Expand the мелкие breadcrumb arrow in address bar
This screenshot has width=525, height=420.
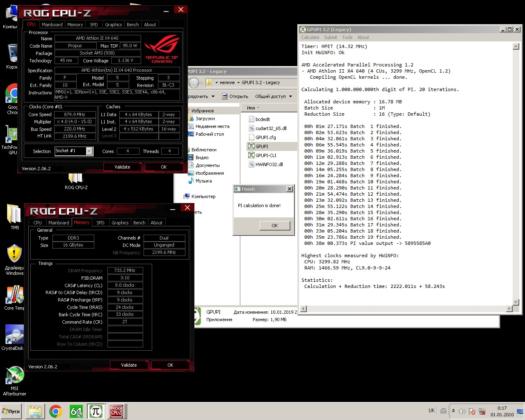(x=238, y=82)
